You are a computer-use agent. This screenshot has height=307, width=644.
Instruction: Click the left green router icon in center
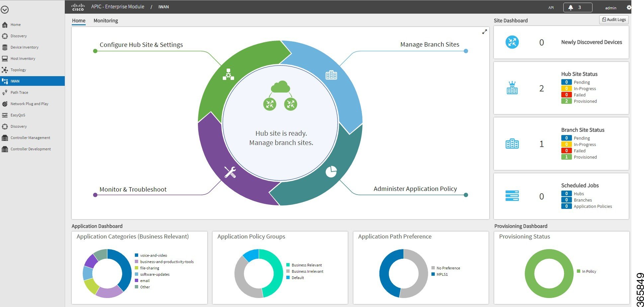click(270, 104)
